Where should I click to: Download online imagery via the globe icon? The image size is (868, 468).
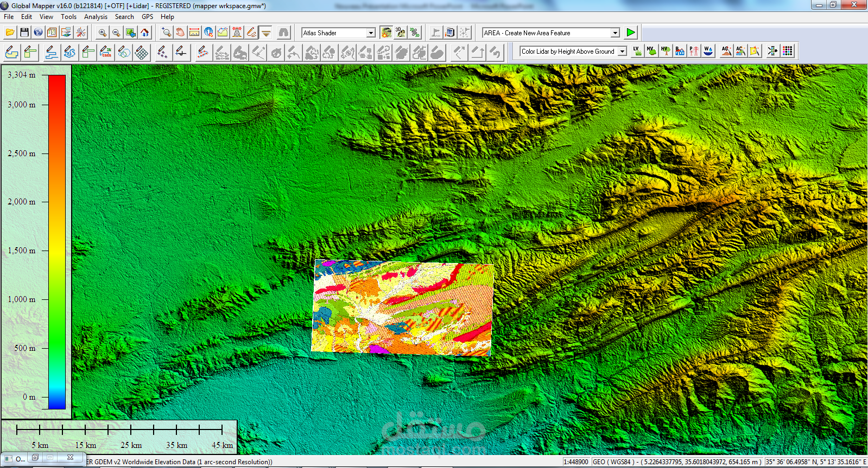click(38, 33)
